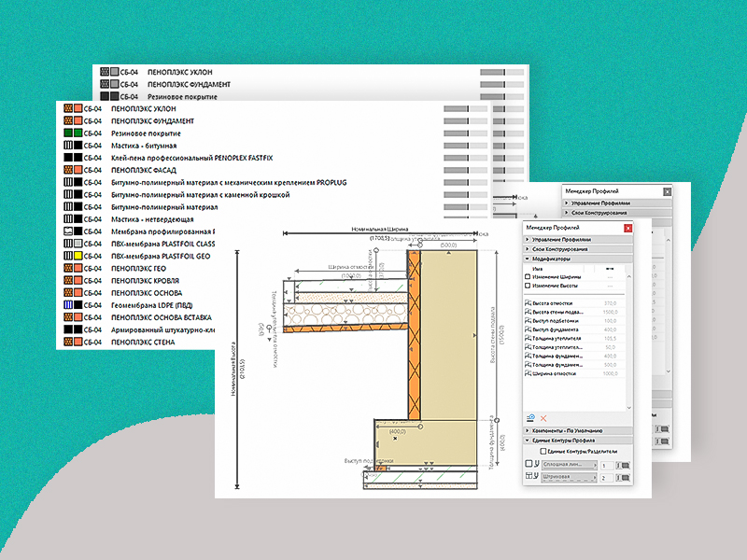The height and width of the screenshot is (560, 747).
Task: Click the pen icon beside Штриховая line type
Action: [x=624, y=477]
